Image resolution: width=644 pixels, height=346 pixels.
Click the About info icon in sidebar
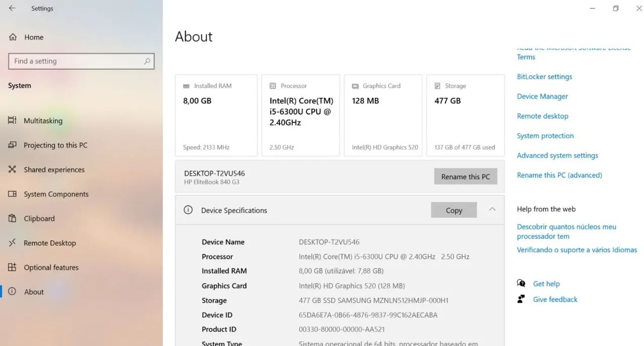point(13,292)
